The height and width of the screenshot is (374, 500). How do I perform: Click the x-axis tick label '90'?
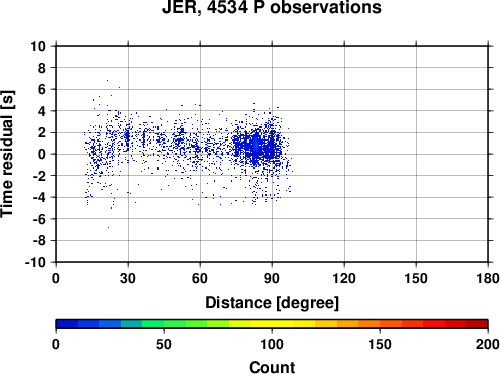point(272,278)
